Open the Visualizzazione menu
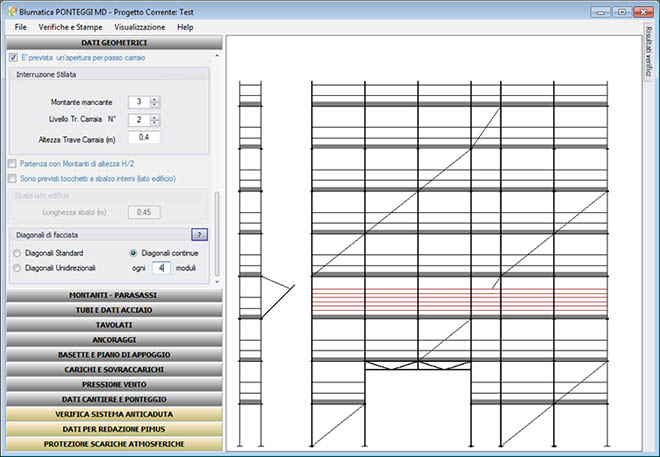The width and height of the screenshot is (660, 457). 139,27
